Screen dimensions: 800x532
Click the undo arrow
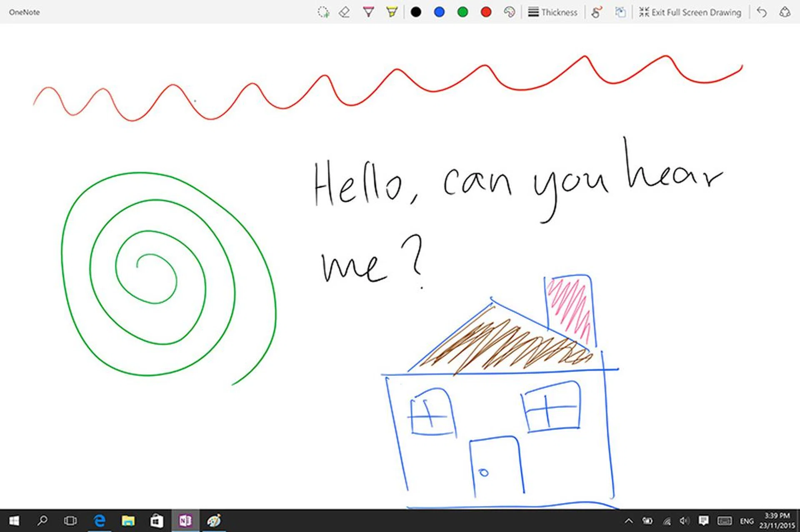(x=762, y=12)
